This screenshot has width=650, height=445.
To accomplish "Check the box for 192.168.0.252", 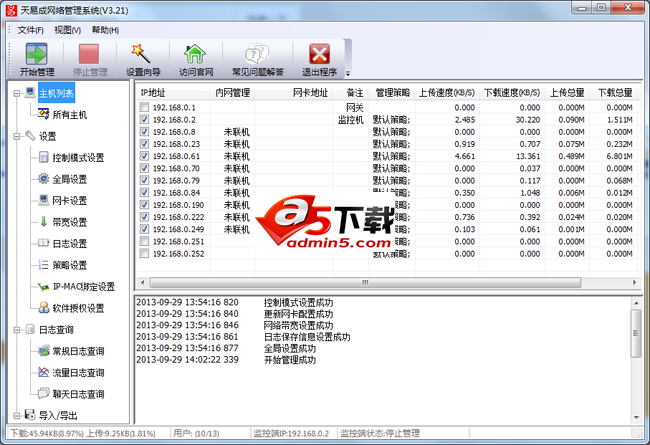I will pyautogui.click(x=144, y=253).
